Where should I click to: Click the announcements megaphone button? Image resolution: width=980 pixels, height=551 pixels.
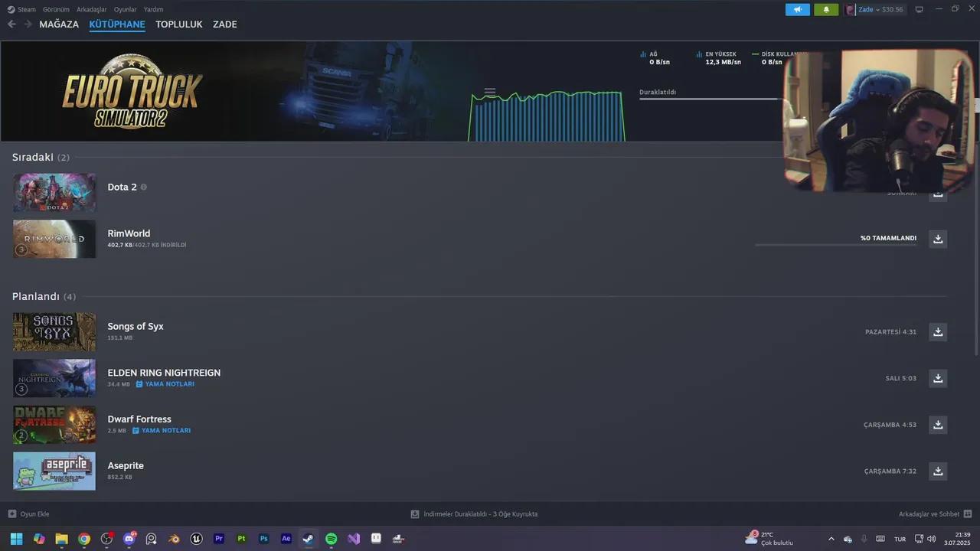tap(797, 10)
